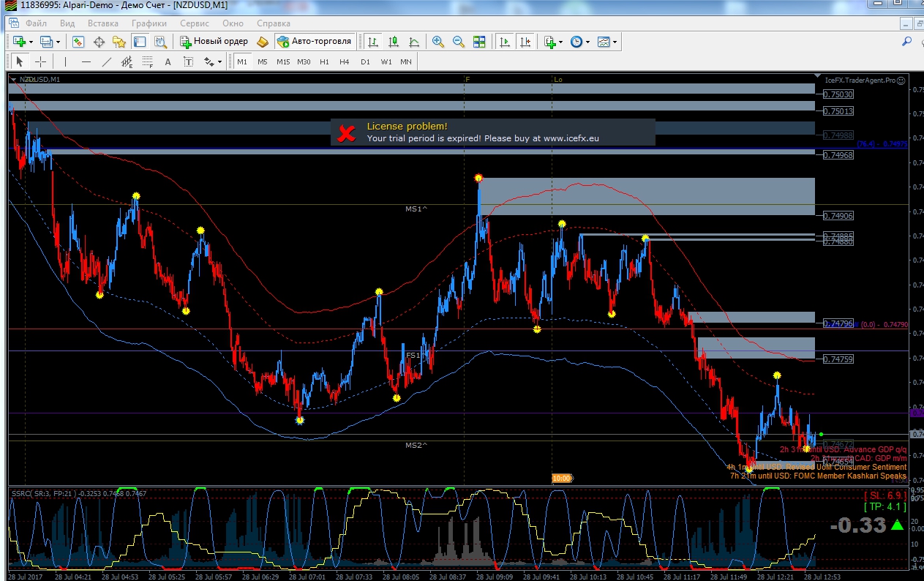Toggle chart shift button
This screenshot has height=581, width=924.
(x=525, y=42)
